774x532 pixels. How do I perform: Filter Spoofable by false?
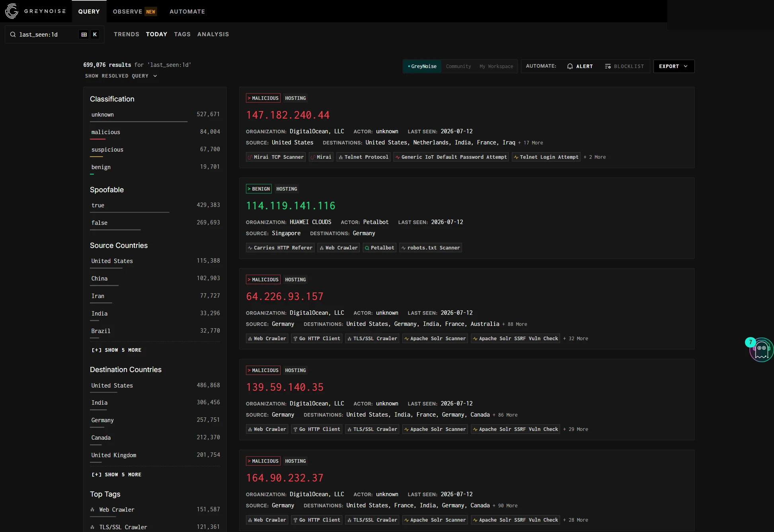coord(155,223)
